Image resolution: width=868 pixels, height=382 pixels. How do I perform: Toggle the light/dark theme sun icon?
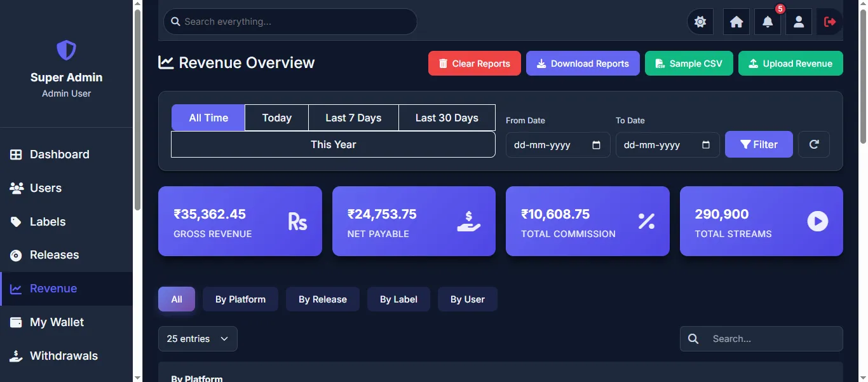(700, 22)
